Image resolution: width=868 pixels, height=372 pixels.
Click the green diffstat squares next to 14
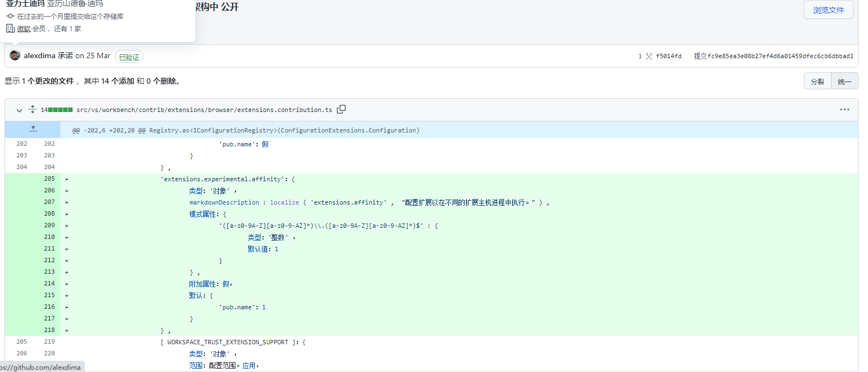click(x=60, y=110)
